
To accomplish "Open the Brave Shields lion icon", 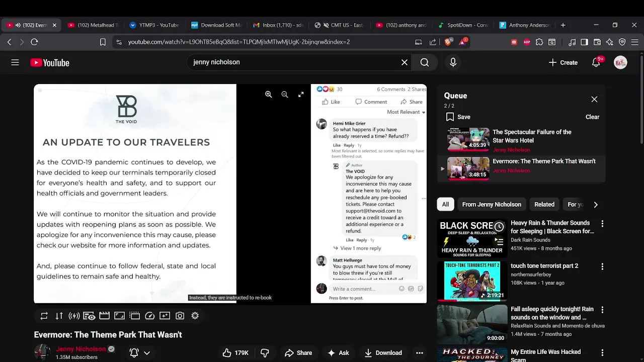I will pyautogui.click(x=448, y=42).
